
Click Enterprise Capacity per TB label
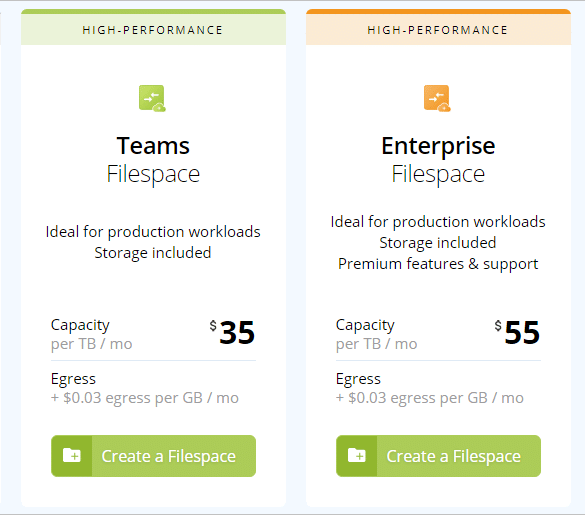[x=376, y=334]
